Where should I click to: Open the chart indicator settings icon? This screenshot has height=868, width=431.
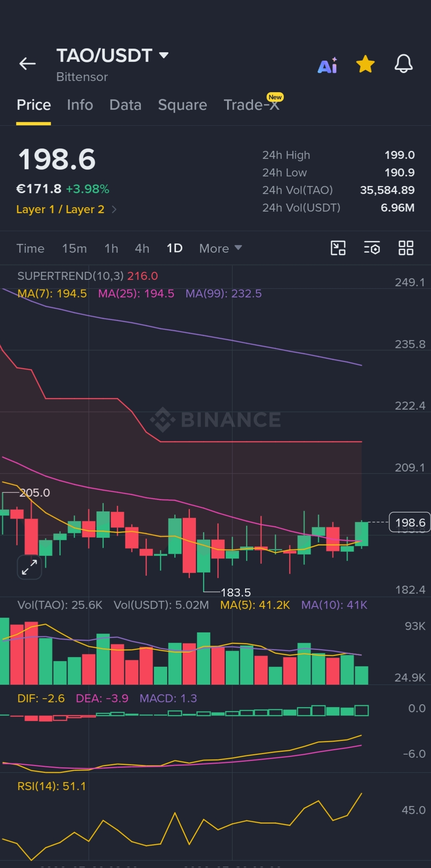[372, 248]
